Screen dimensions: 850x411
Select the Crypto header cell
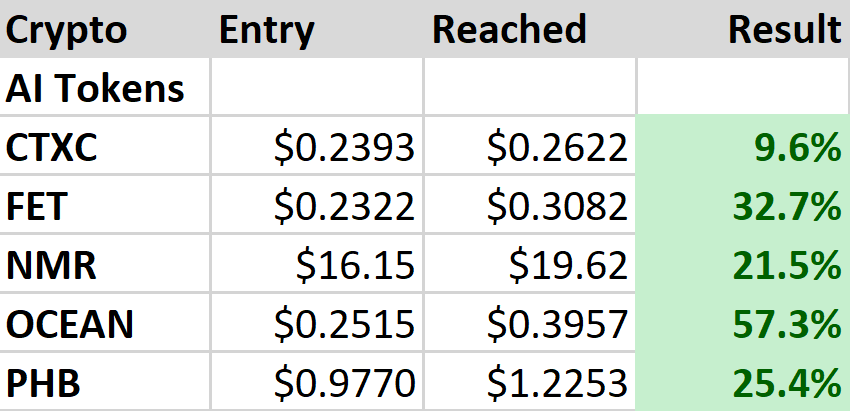tap(68, 30)
